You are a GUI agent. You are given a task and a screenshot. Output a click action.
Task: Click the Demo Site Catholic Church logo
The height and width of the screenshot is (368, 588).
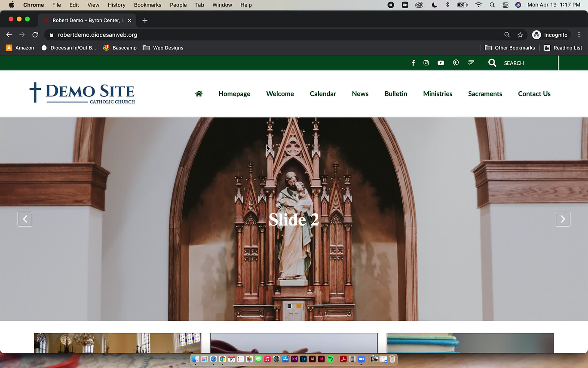82,93
